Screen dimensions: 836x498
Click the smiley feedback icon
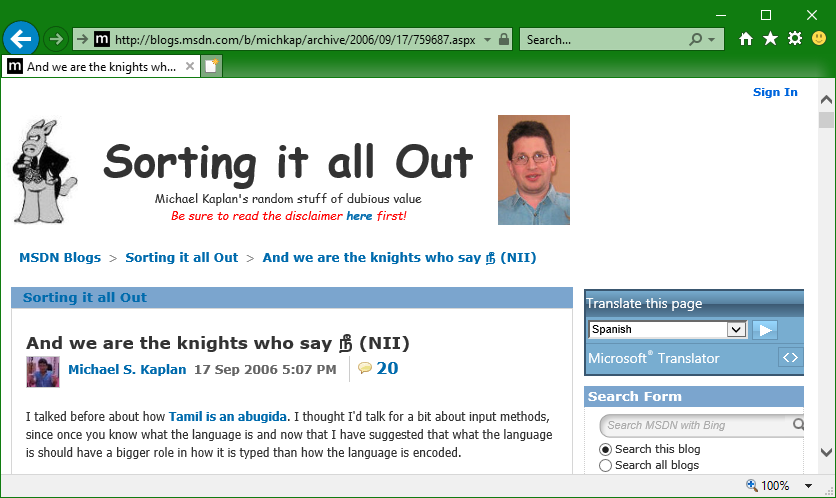pyautogui.click(x=819, y=38)
